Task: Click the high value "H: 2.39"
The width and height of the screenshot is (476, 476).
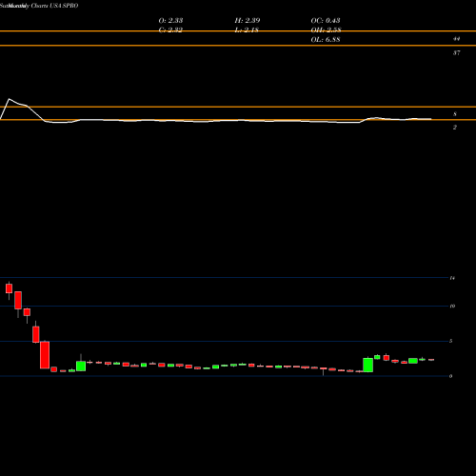Action: [248, 20]
